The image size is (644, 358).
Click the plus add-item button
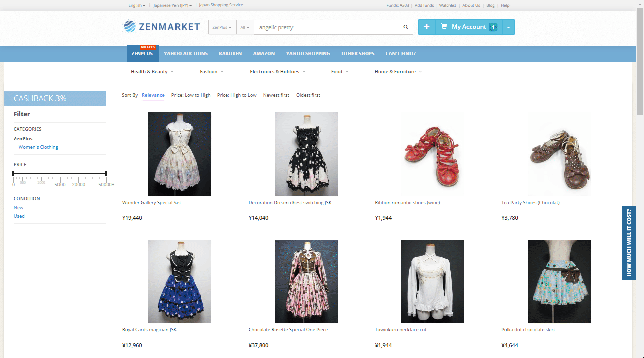tap(426, 27)
